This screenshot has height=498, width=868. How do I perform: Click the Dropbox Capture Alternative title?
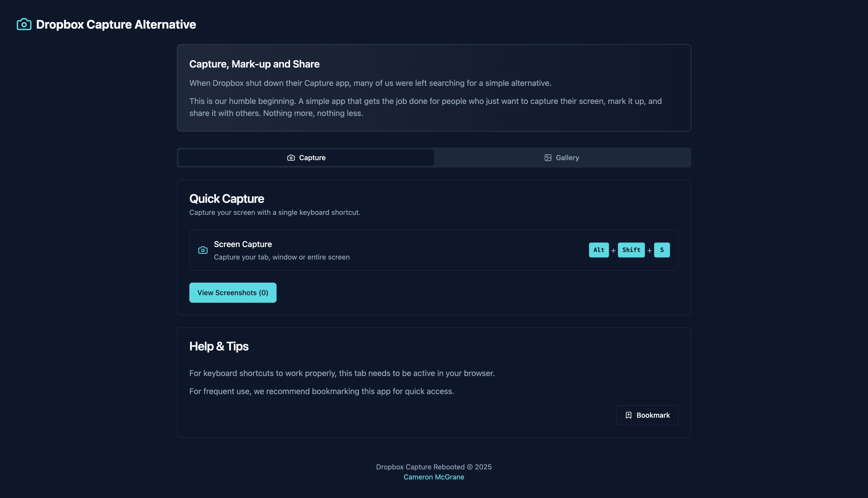point(116,24)
